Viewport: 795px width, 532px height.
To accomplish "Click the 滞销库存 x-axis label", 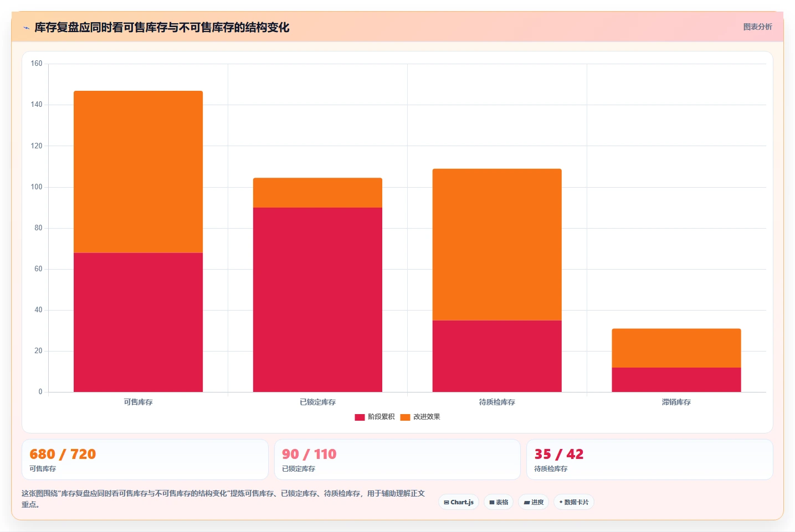I will [676, 402].
